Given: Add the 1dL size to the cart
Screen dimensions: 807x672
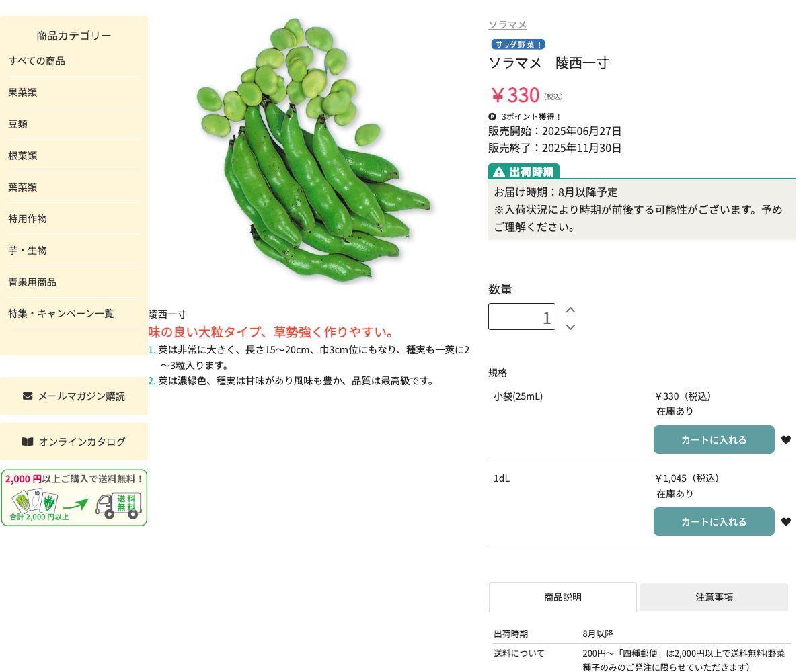Looking at the screenshot, I should click(x=714, y=521).
